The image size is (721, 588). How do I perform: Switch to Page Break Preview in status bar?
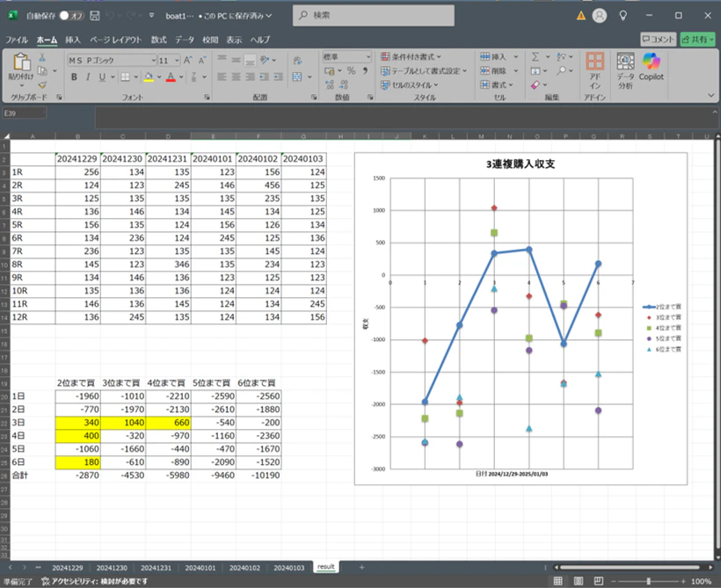click(598, 581)
